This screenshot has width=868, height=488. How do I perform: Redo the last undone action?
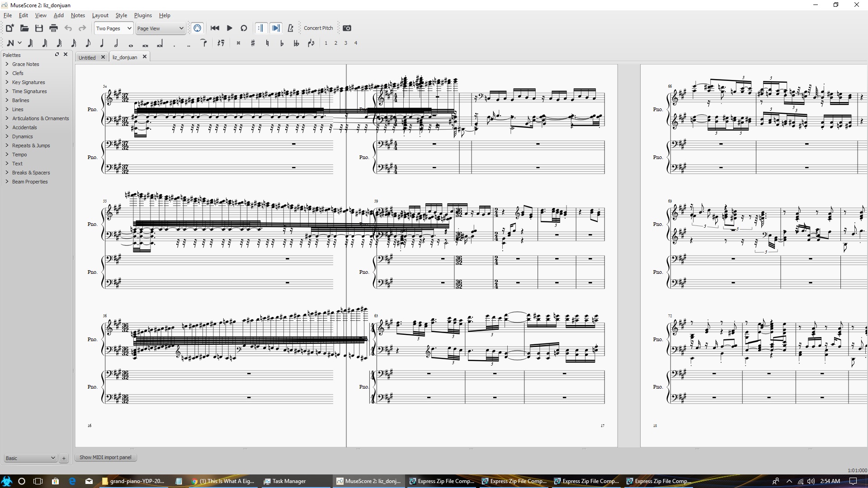tap(82, 28)
